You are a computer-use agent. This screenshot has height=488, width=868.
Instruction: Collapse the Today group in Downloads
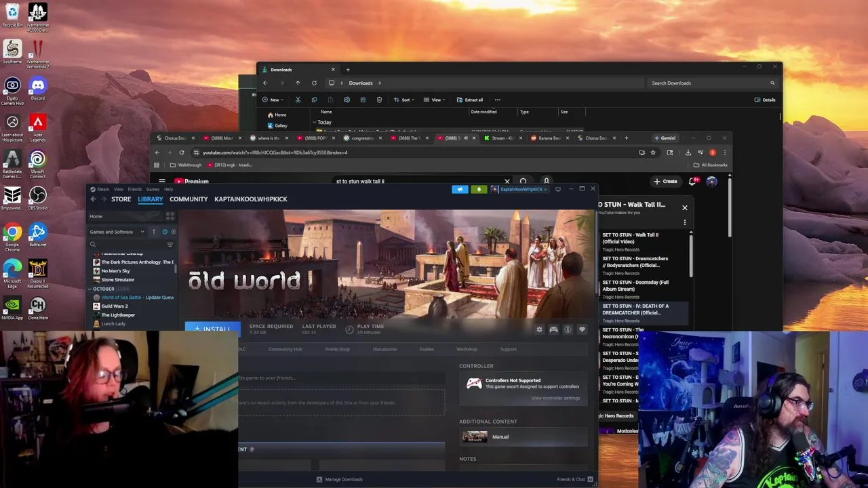coord(315,122)
